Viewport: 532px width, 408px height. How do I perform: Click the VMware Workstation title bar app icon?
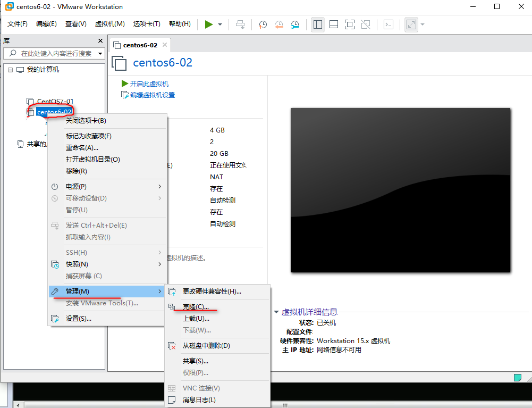pyautogui.click(x=10, y=6)
